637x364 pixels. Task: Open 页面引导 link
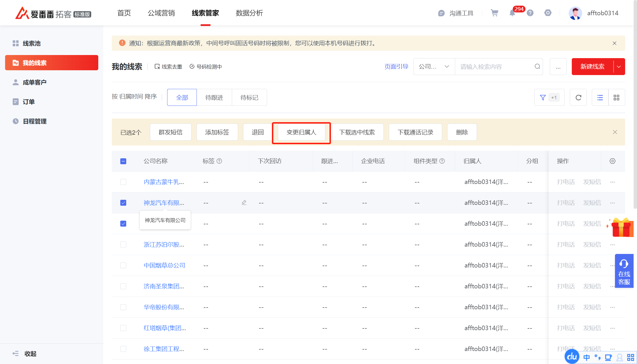396,67
